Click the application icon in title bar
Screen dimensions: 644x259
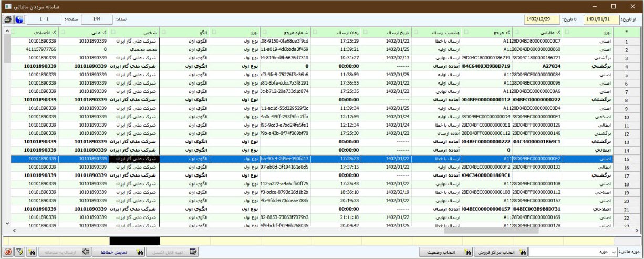coord(8,6)
